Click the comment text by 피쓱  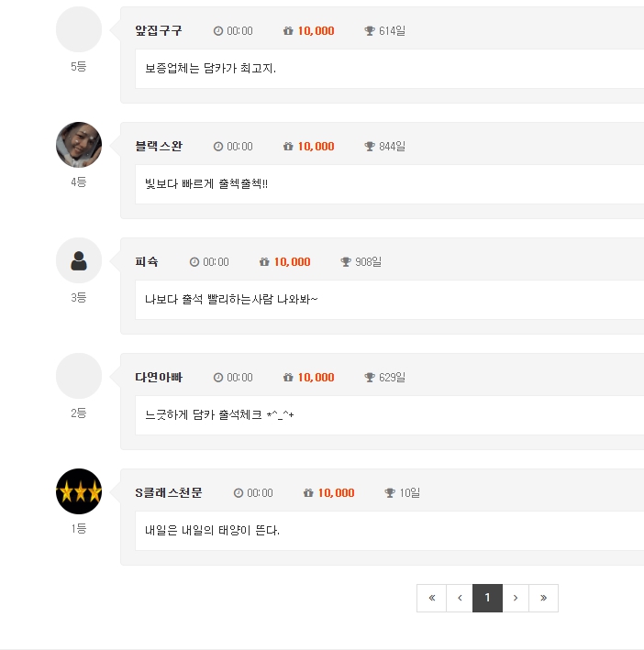click(x=231, y=300)
